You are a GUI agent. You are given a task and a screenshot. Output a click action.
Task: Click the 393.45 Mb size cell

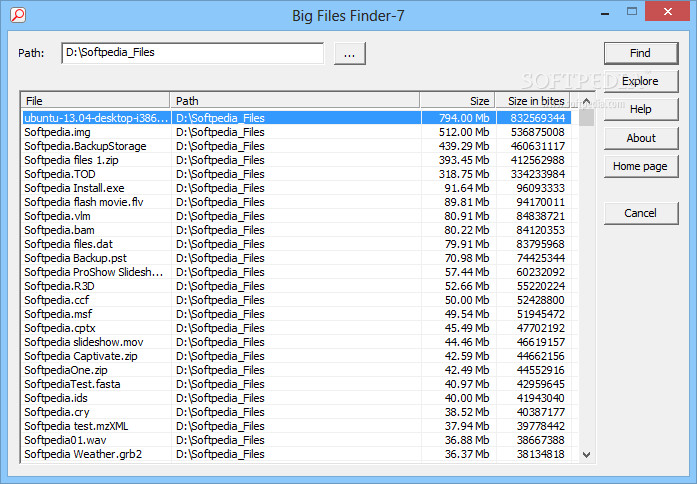464,160
